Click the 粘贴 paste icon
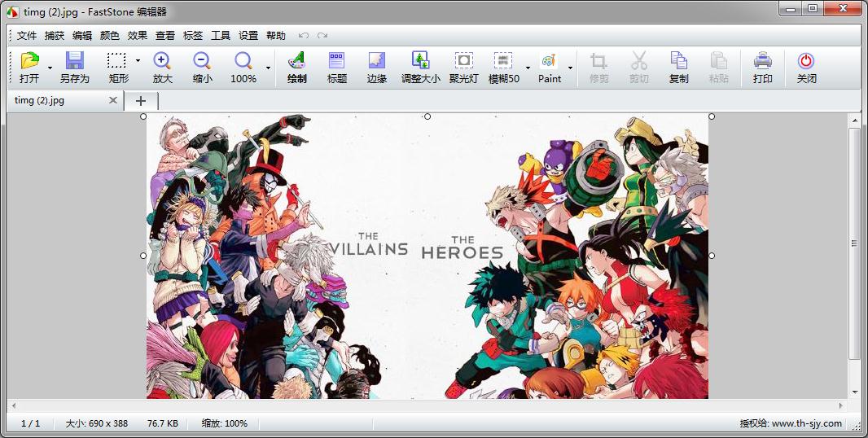This screenshot has height=438, width=868. 718,60
